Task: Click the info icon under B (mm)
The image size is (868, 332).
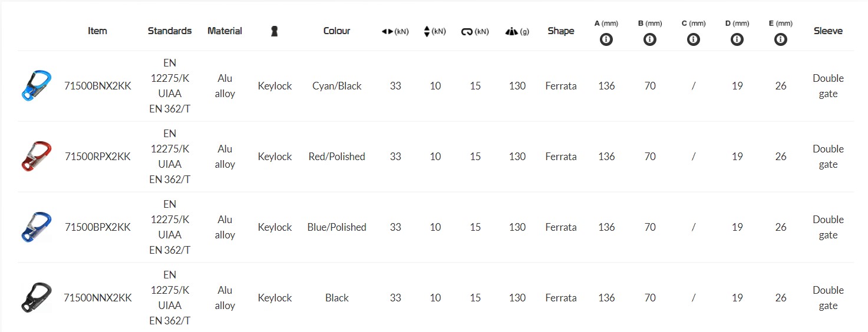Action: [650, 39]
